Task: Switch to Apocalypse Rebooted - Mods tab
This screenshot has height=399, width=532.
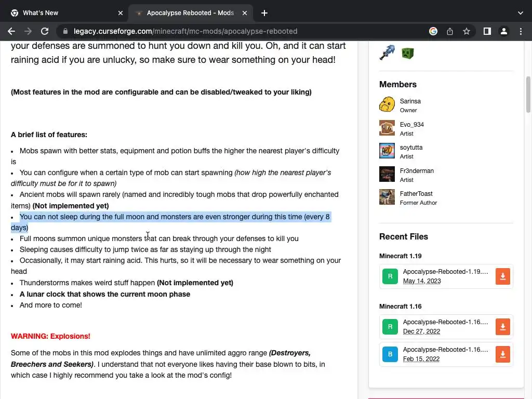Action: 190,13
